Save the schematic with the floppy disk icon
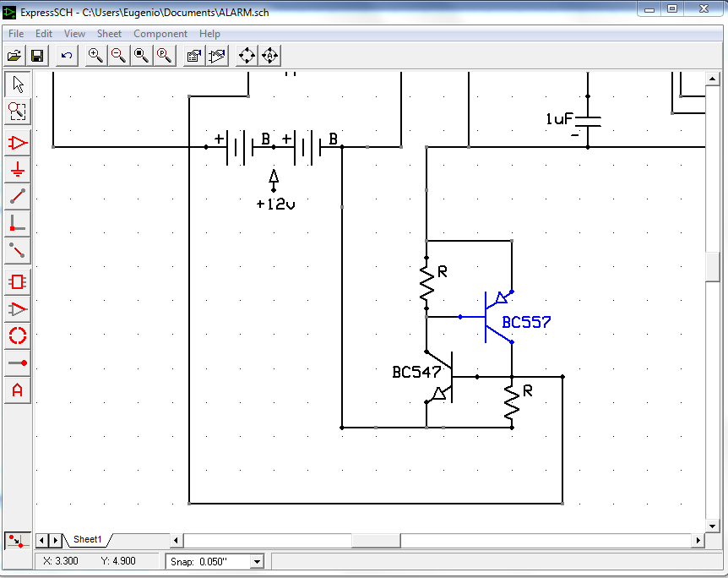The height and width of the screenshot is (578, 728). pyautogui.click(x=37, y=56)
